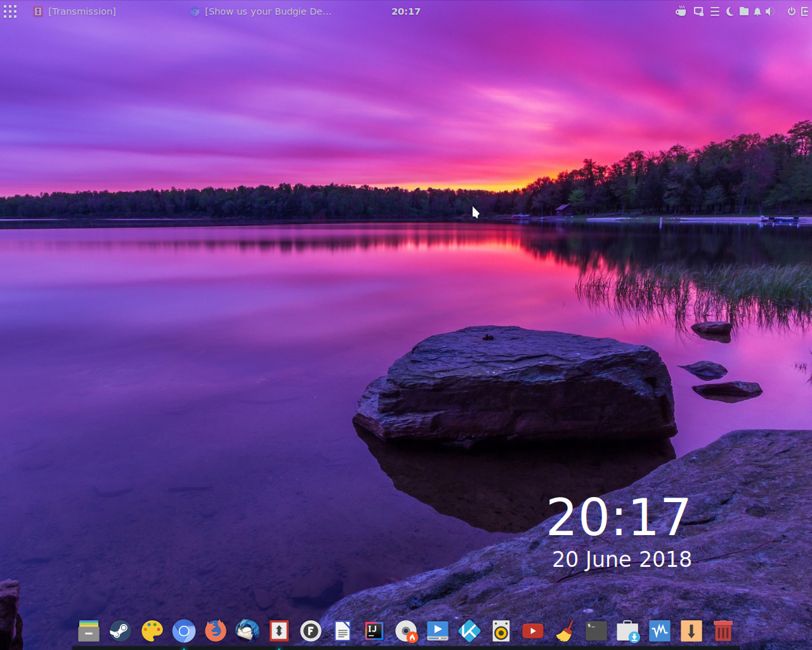Screen dimensions: 812x650
Task: Click the desktop date '20 June 2018'
Action: [622, 559]
